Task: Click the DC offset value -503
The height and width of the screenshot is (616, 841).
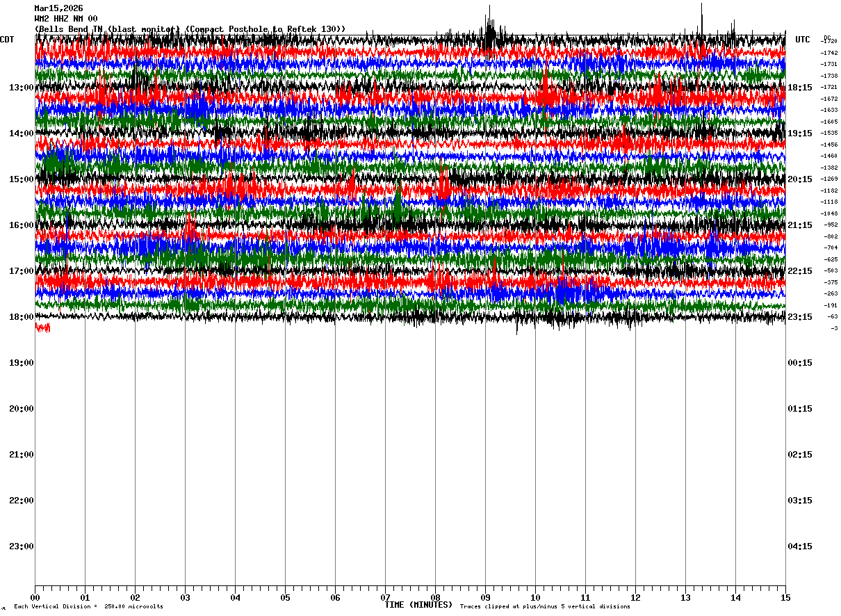Action: pyautogui.click(x=830, y=270)
